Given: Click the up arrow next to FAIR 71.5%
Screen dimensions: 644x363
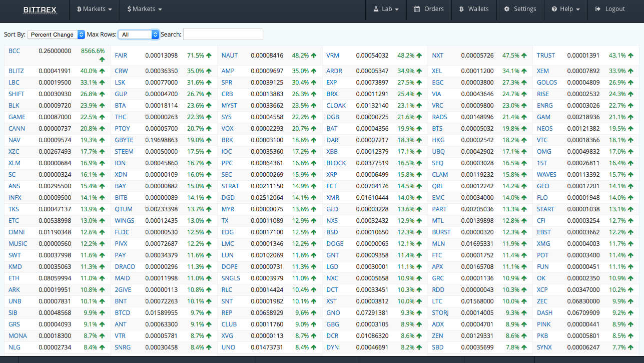Looking at the screenshot, I should 209,56.
